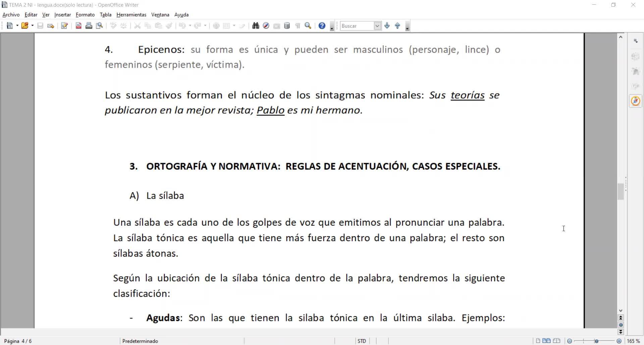Screen dimensions: 644x345
Task: Click the 165 % zoom level
Action: pos(633,341)
